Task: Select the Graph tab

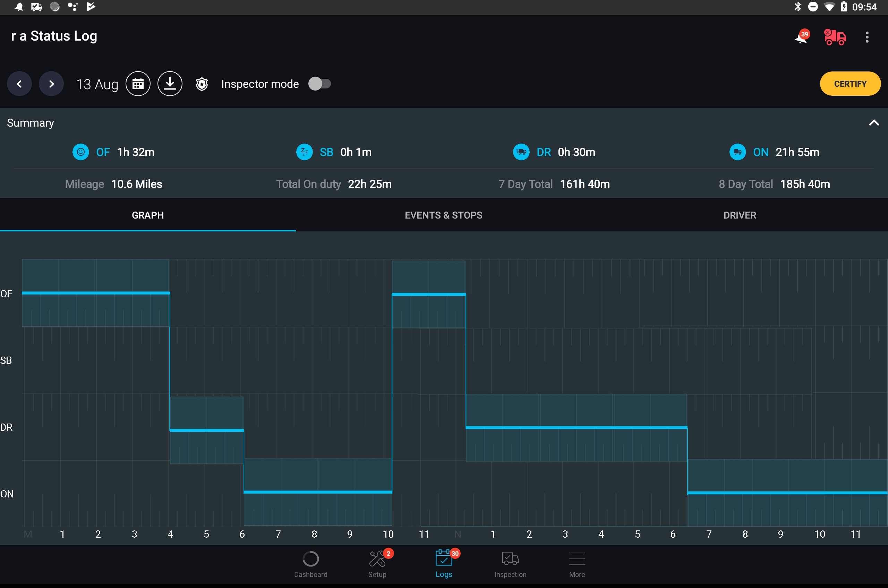Action: [x=148, y=215]
